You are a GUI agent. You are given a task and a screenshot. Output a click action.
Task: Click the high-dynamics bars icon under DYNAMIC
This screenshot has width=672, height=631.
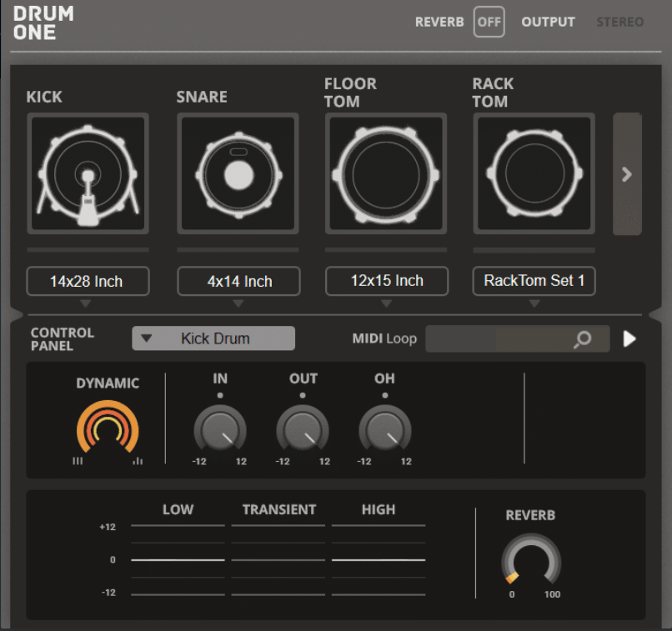pos(138,461)
